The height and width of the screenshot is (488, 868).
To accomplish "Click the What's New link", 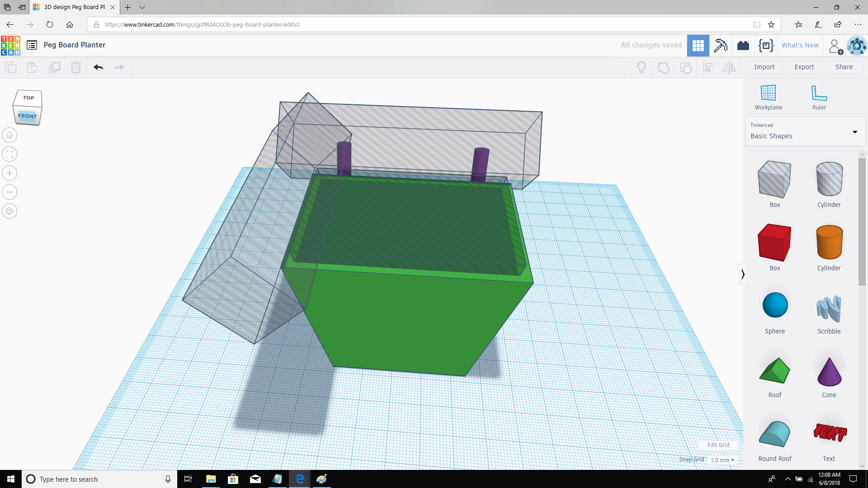I will [800, 45].
